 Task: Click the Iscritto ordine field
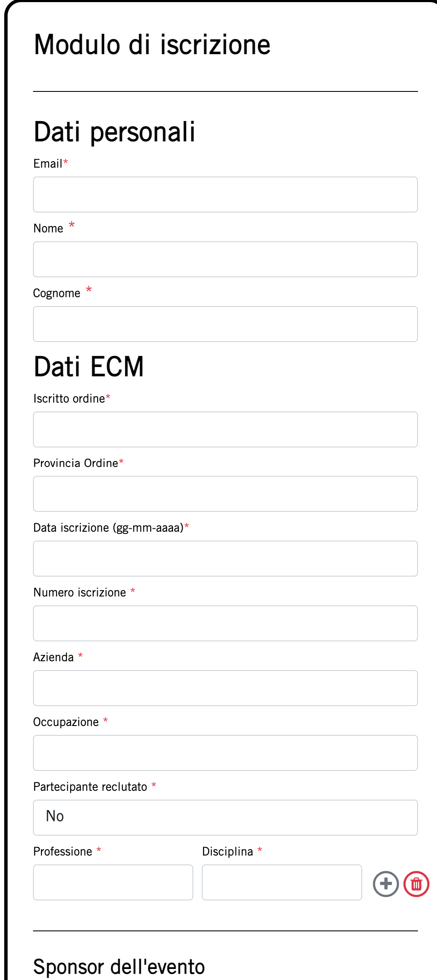tap(225, 429)
